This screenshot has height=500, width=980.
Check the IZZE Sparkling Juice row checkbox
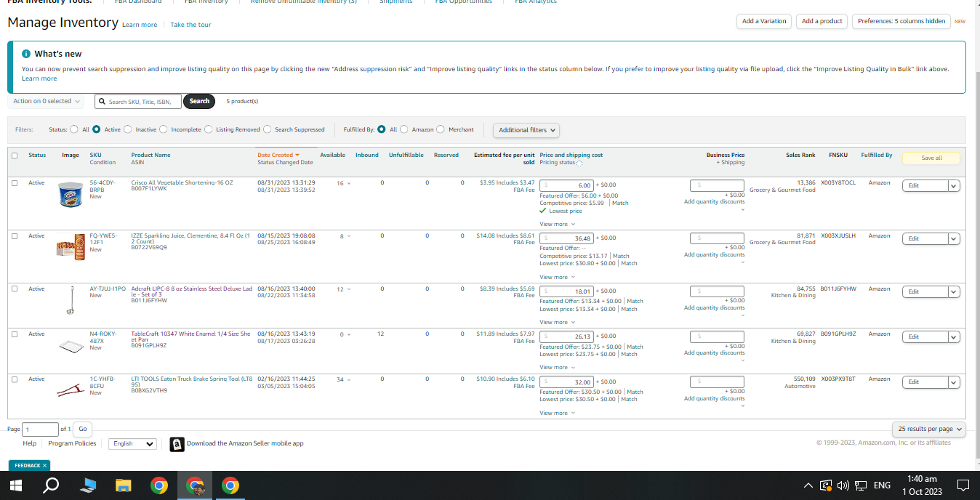(x=15, y=236)
